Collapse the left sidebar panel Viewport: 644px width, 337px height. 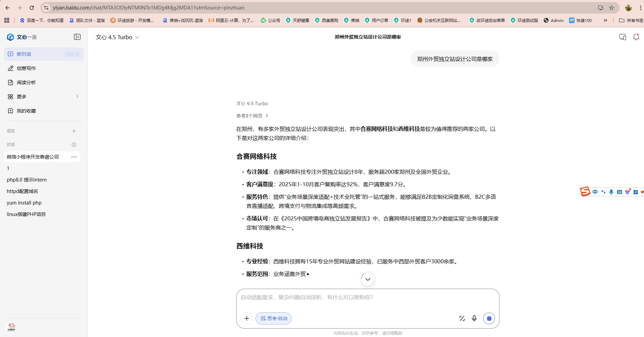77,37
